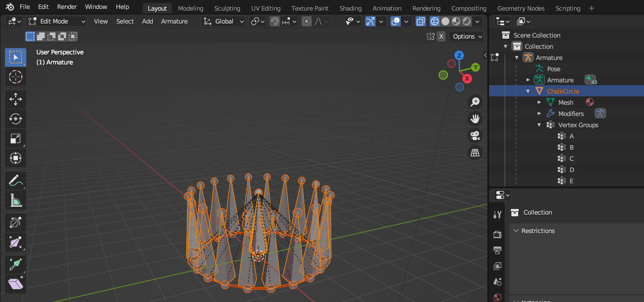Select the Roll bone tool

click(x=16, y=222)
